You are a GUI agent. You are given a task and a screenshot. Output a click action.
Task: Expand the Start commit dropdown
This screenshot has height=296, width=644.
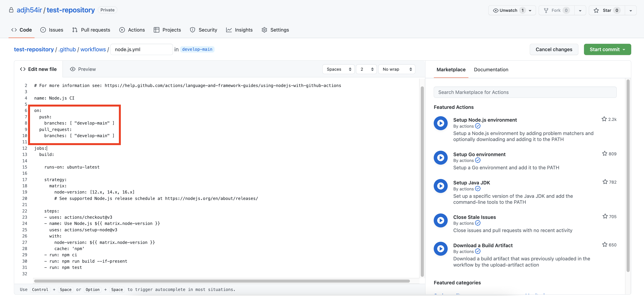[x=607, y=49]
